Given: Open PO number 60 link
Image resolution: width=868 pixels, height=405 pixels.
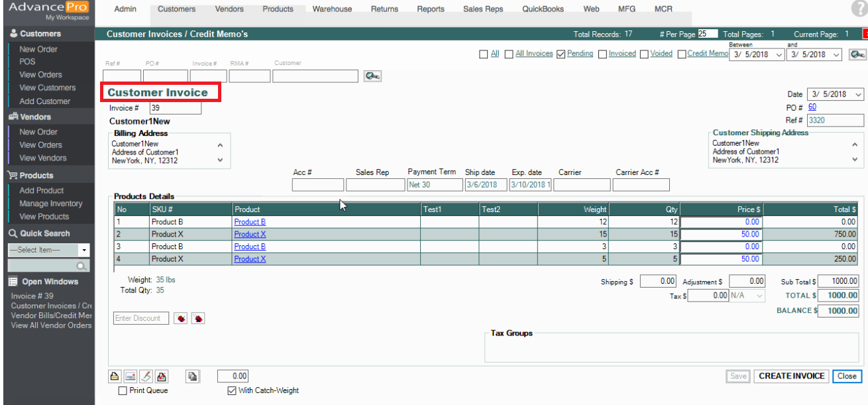Looking at the screenshot, I should [812, 107].
